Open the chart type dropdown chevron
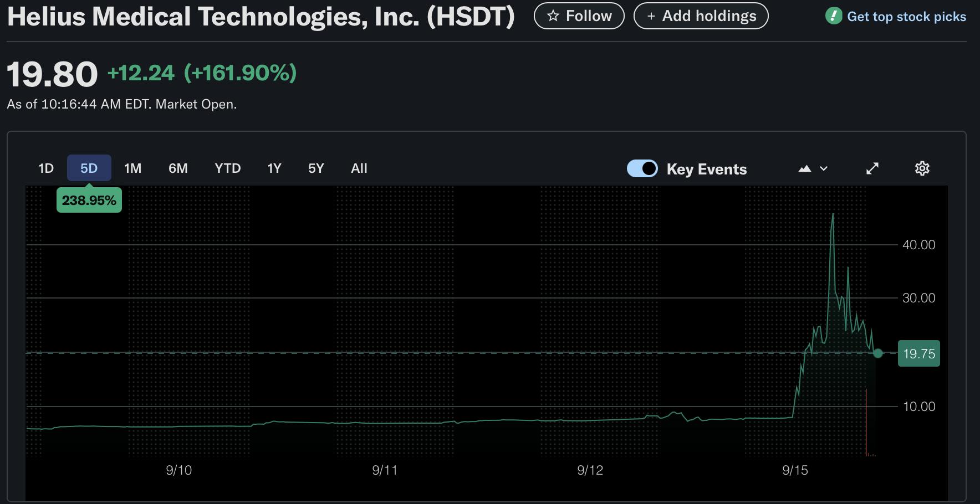980x504 pixels. pyautogui.click(x=824, y=168)
